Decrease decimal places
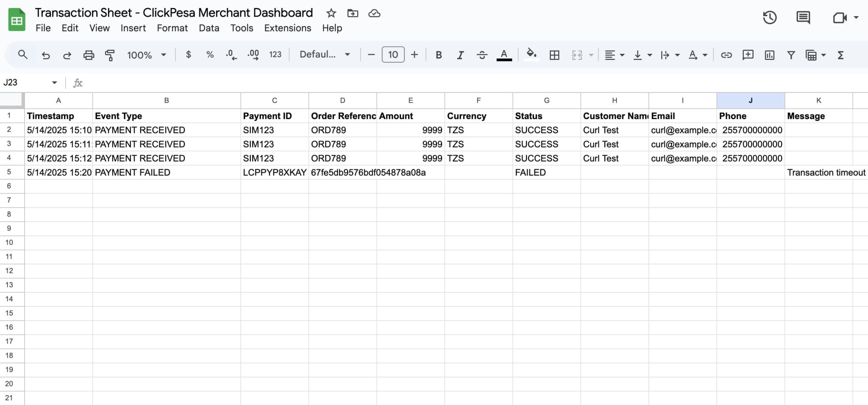Screen dimensions: 868x405 click(231, 55)
